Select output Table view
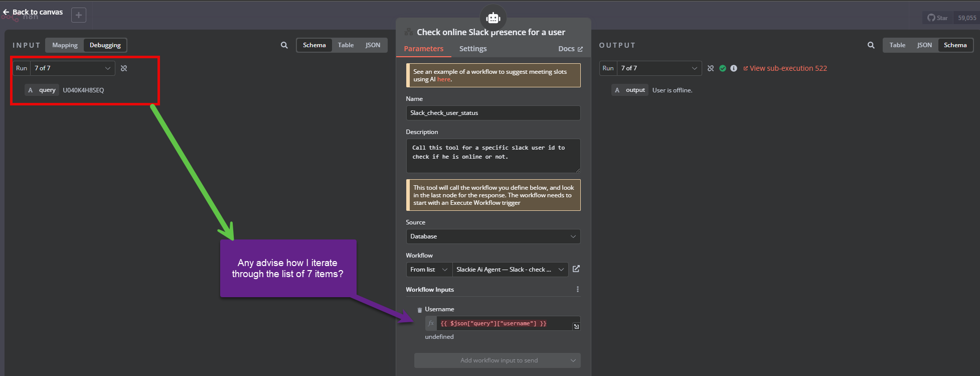Viewport: 980px width, 376px height. tap(897, 45)
